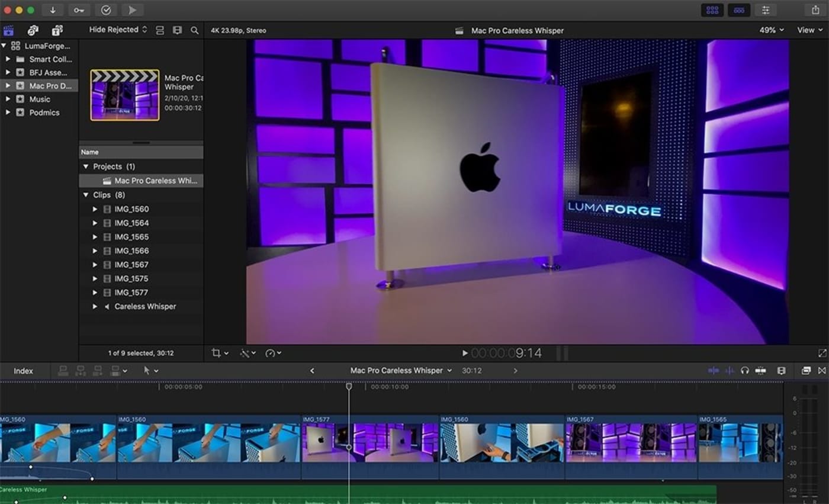The image size is (829, 504).
Task: Open Background Tasks checkmark circle icon
Action: pyautogui.click(x=106, y=10)
